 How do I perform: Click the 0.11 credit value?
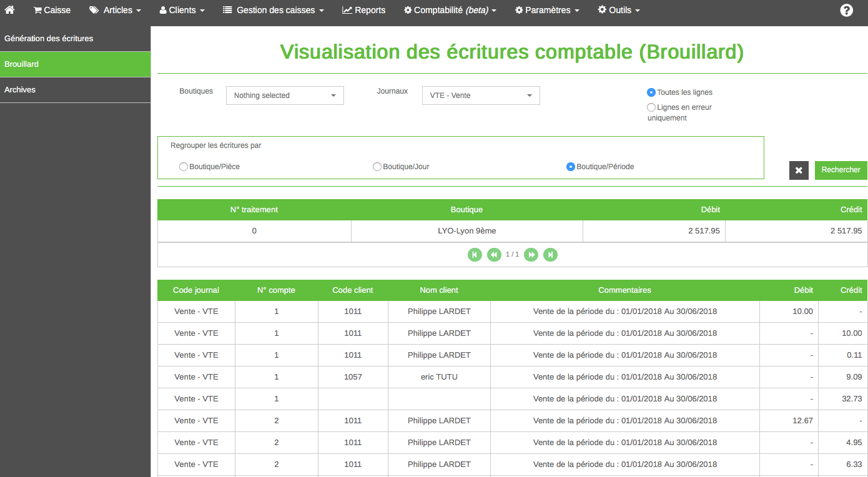click(x=854, y=355)
